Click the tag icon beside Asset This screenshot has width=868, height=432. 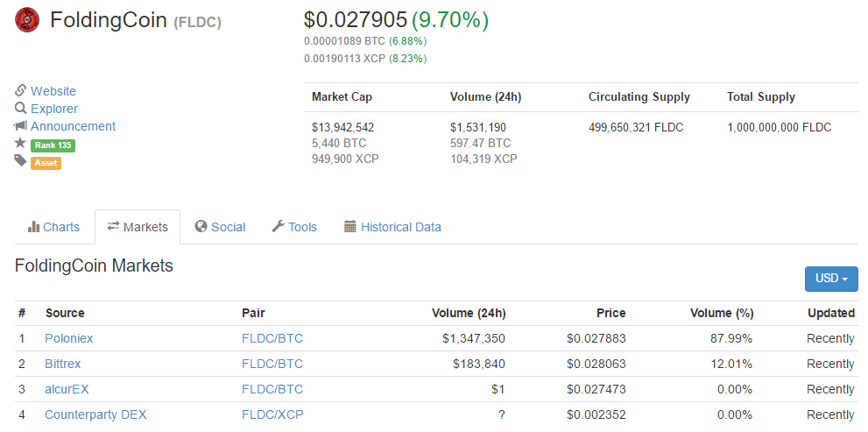point(21,160)
